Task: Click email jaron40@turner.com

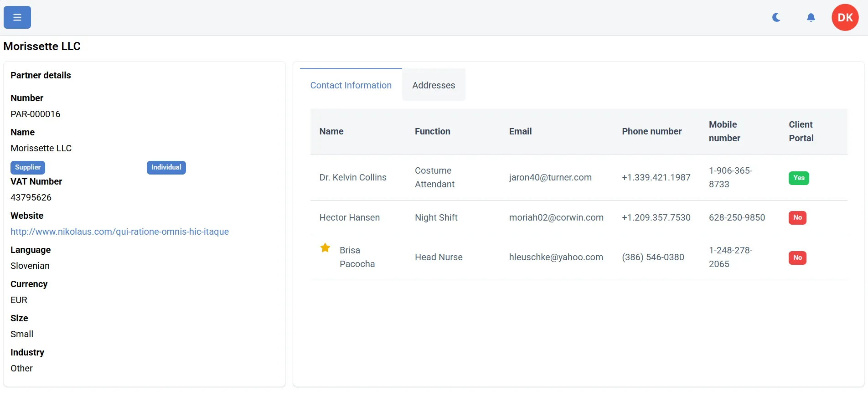Action: [550, 177]
